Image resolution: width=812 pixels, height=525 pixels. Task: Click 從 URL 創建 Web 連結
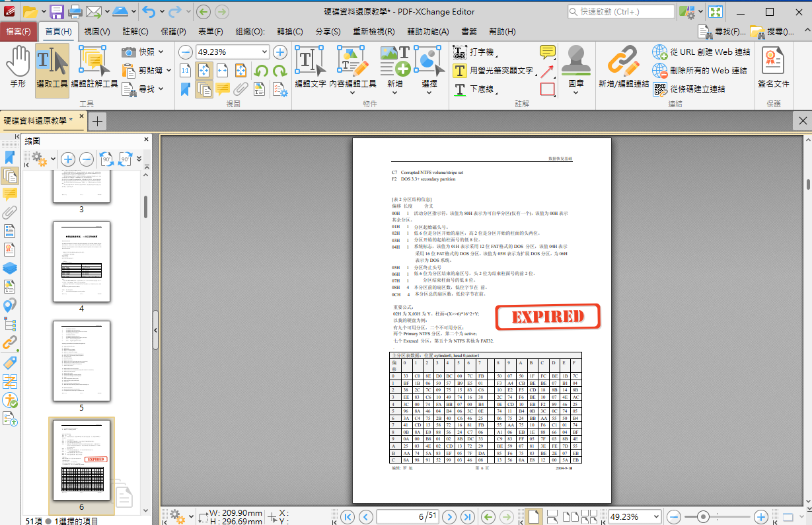[x=702, y=52]
